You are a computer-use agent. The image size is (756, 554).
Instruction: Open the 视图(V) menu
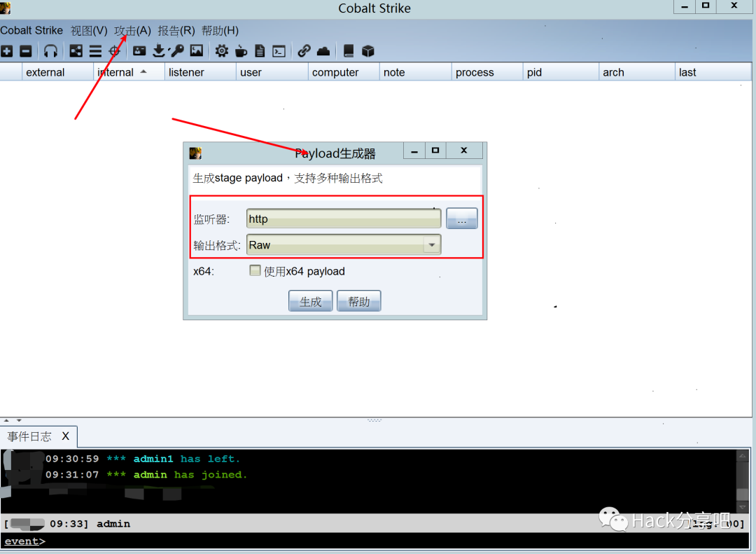[x=89, y=30]
